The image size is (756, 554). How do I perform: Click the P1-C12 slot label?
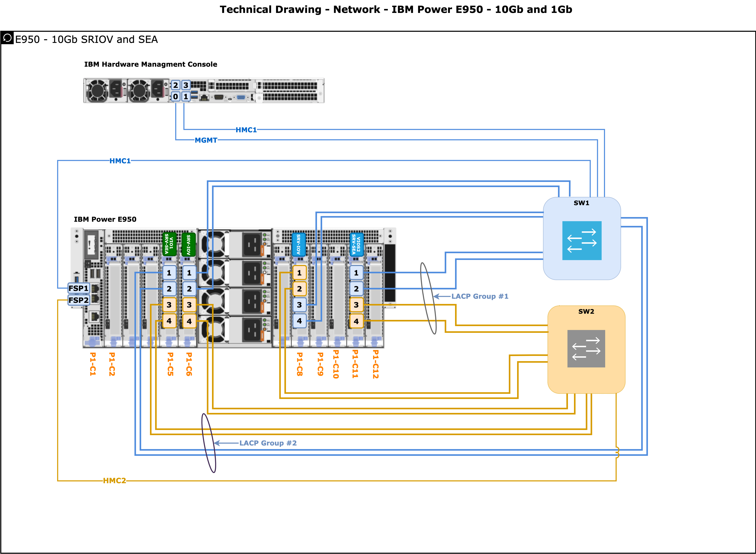(375, 364)
